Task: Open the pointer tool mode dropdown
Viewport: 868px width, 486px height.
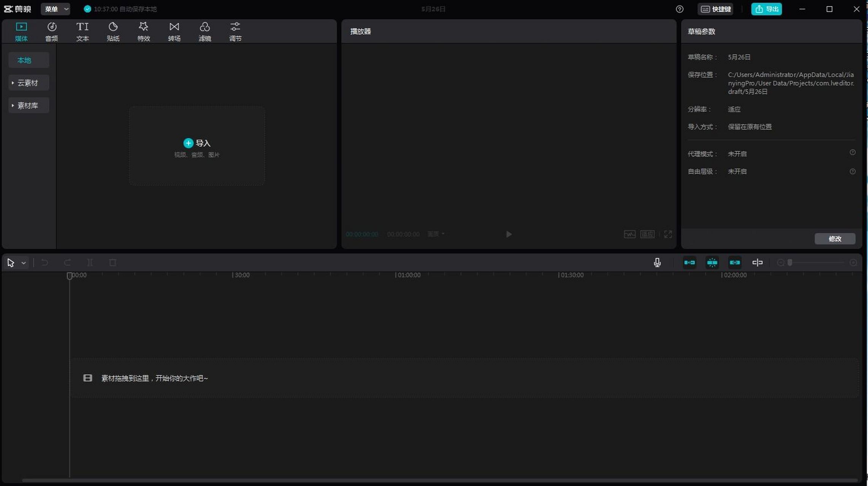Action: click(24, 263)
